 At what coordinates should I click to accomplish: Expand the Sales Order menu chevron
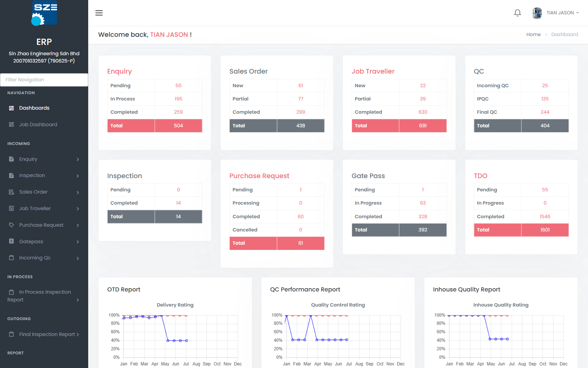point(78,192)
